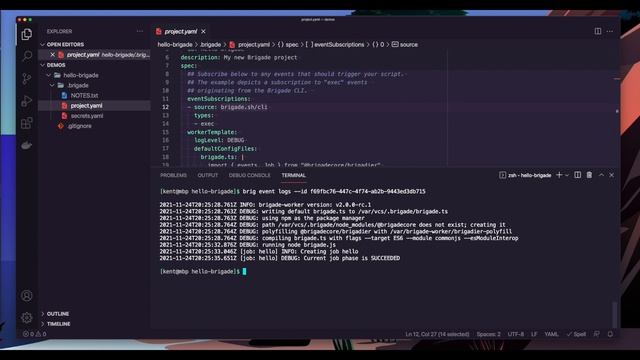Screen dimensions: 640x360
Task: Click .brigade in the breadcrumb
Action: click(x=211, y=44)
